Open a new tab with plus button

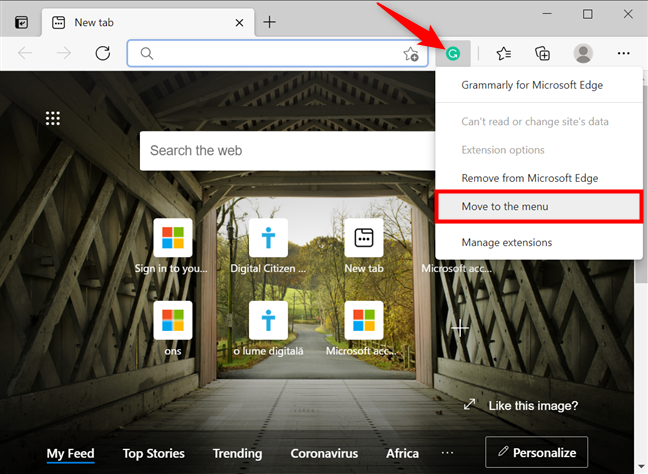pyautogui.click(x=269, y=22)
